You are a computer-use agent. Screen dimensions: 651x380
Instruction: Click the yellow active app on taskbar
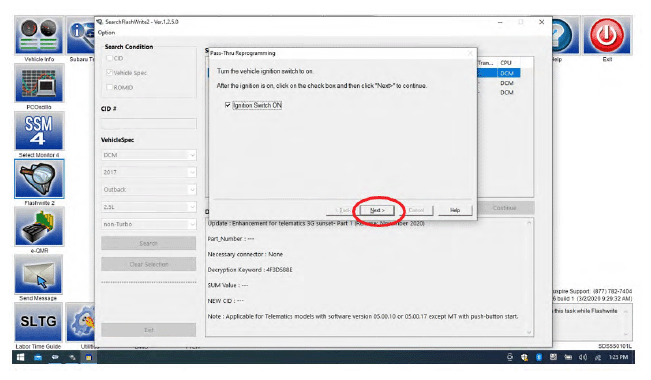tap(88, 357)
